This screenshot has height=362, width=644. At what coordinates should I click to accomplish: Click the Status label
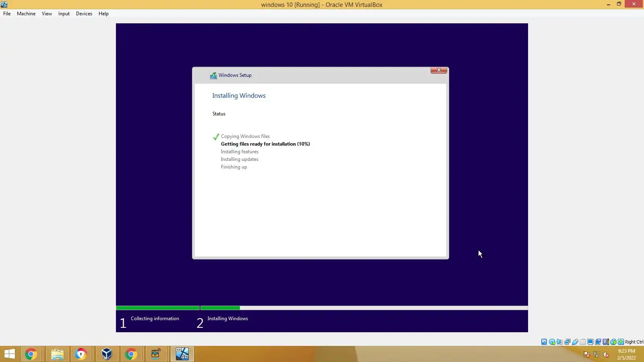tap(219, 114)
